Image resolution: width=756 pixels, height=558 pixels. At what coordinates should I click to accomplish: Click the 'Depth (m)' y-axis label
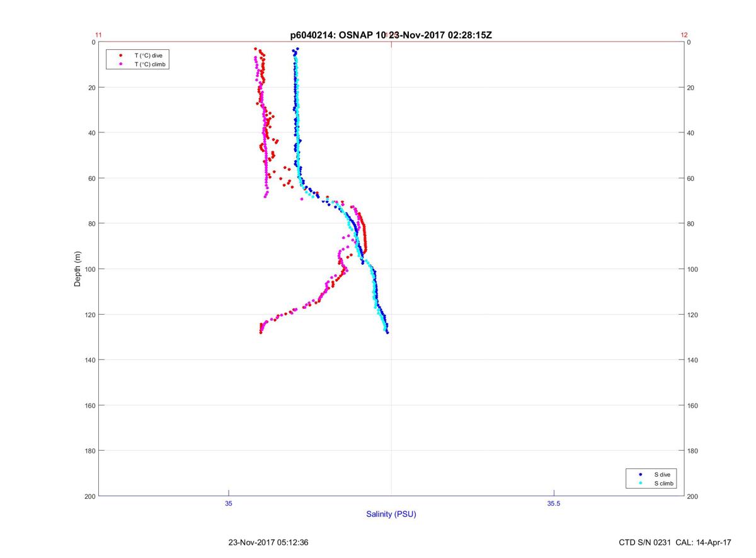pos(77,269)
